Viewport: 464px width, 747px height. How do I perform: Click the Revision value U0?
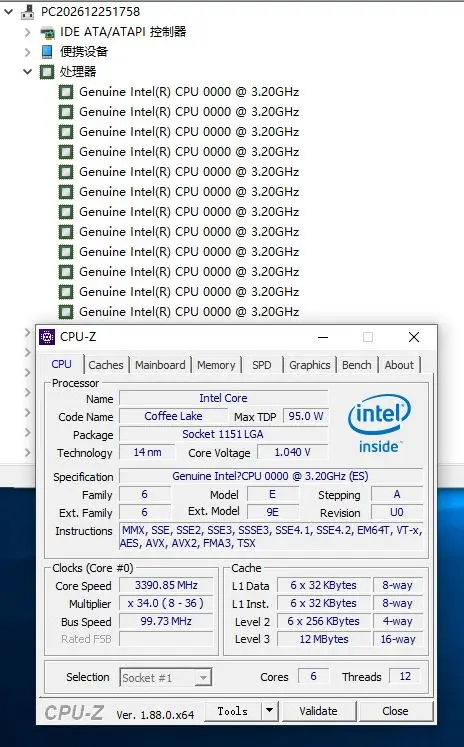click(x=397, y=512)
